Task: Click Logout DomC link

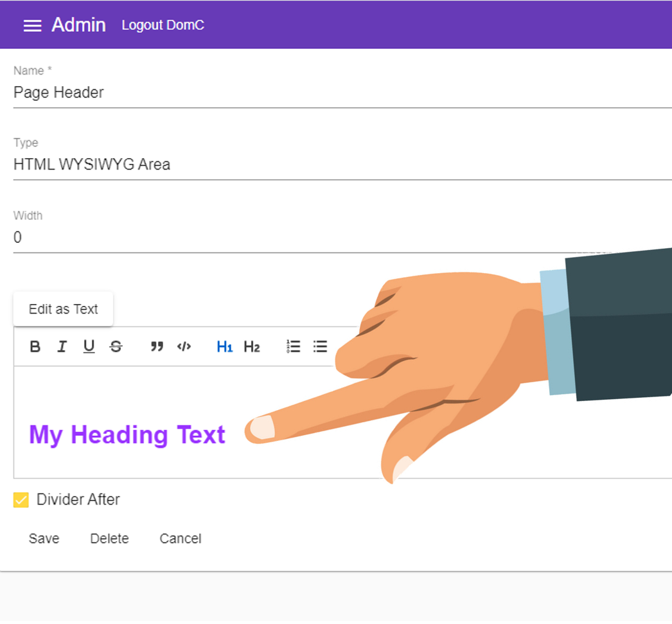Action: pos(163,25)
